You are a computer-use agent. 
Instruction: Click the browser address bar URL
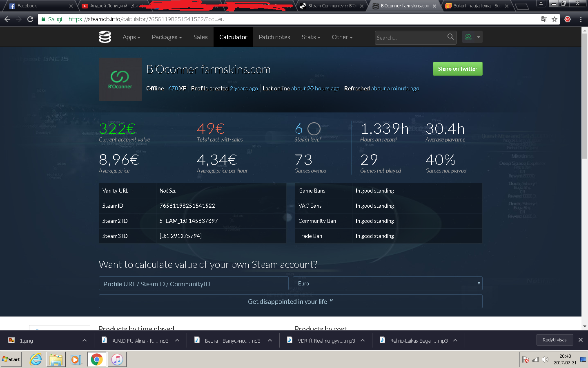click(x=147, y=19)
